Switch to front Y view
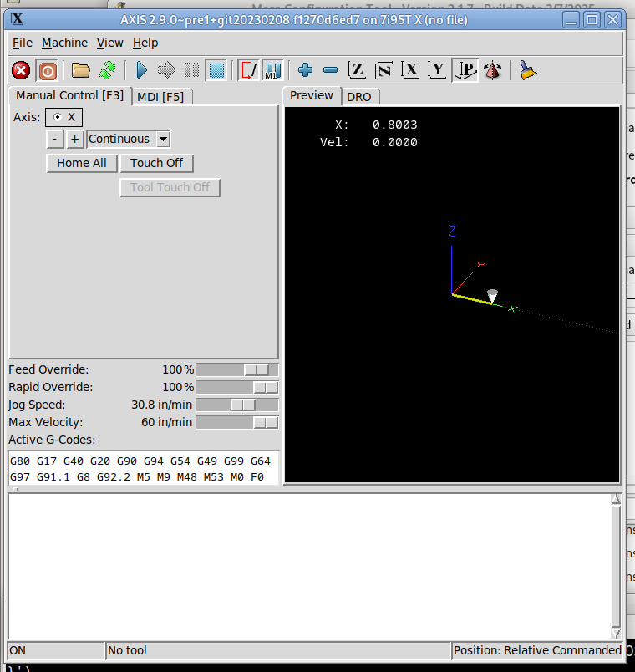Screen dimensions: 635x672 [437, 70]
